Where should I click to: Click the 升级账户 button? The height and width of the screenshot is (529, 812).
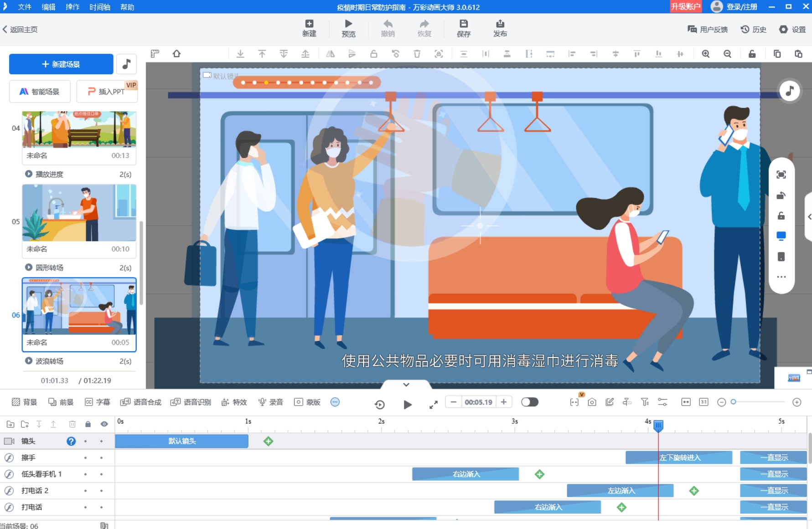(x=685, y=6)
